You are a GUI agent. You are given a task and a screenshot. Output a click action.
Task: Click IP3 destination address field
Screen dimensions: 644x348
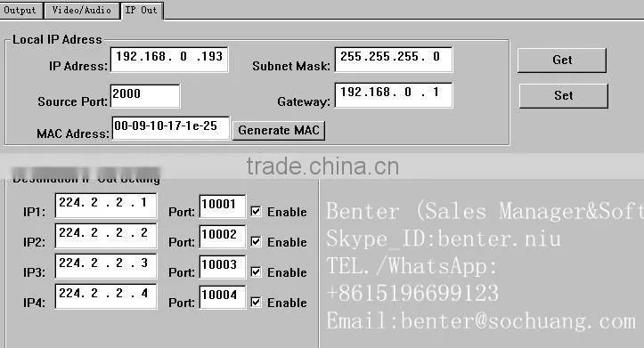(x=106, y=266)
